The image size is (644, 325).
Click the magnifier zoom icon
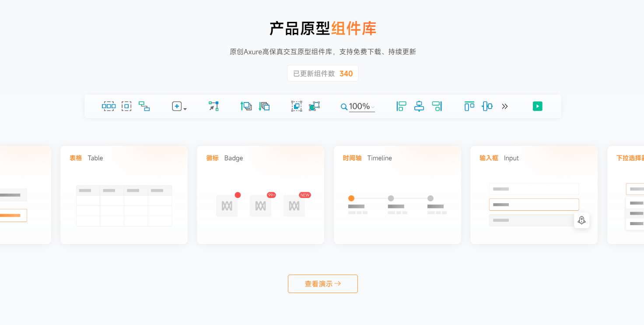pos(344,106)
